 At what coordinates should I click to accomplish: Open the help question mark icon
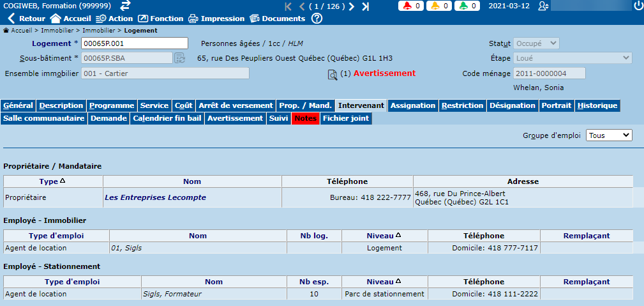pos(317,19)
